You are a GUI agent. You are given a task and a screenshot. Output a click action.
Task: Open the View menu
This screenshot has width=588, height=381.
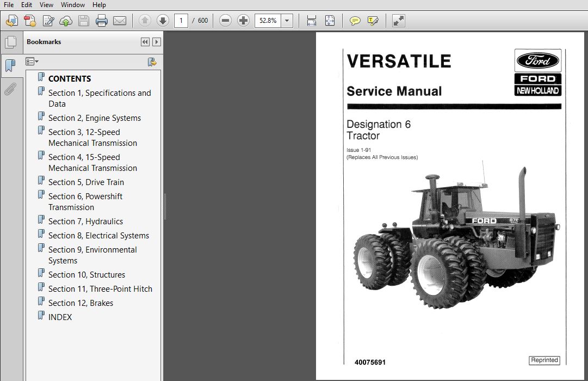coord(46,5)
